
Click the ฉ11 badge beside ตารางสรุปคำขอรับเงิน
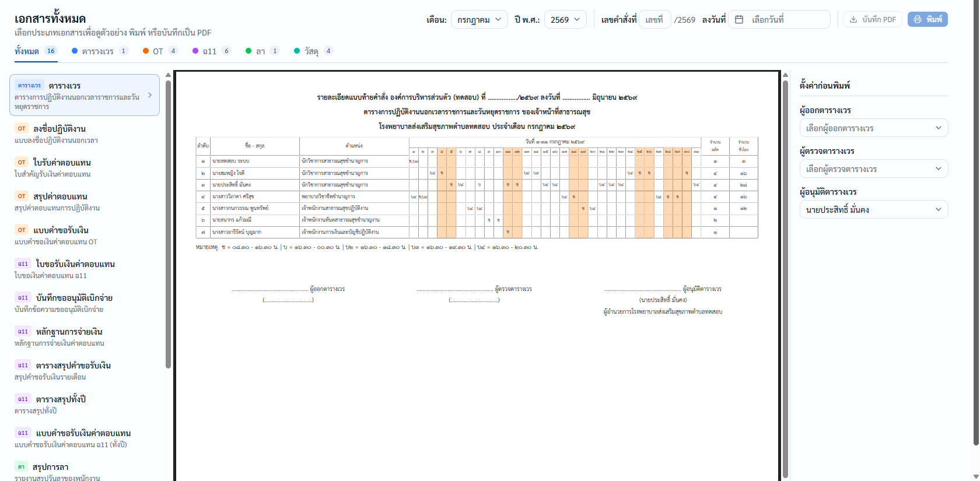(x=23, y=365)
